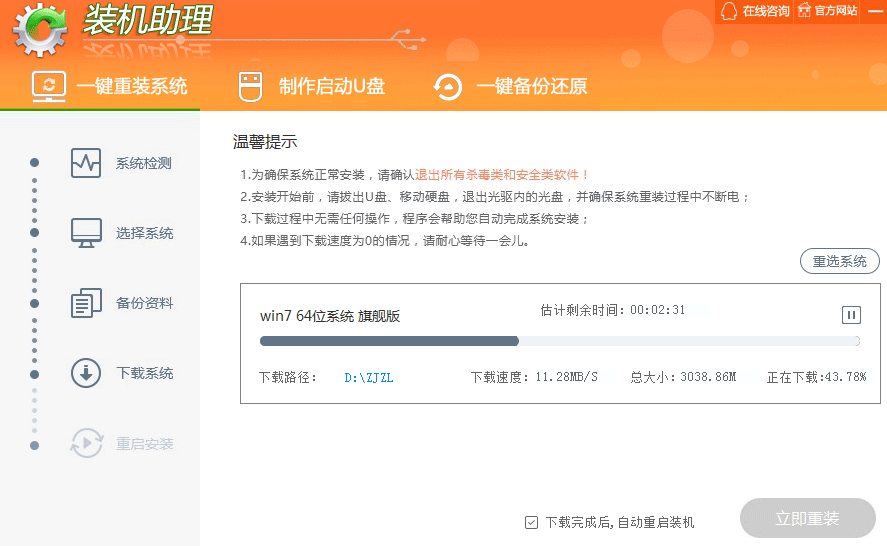Click the red 退出所有杀毒和安全类软件 text
887x546 pixels.
click(502, 174)
